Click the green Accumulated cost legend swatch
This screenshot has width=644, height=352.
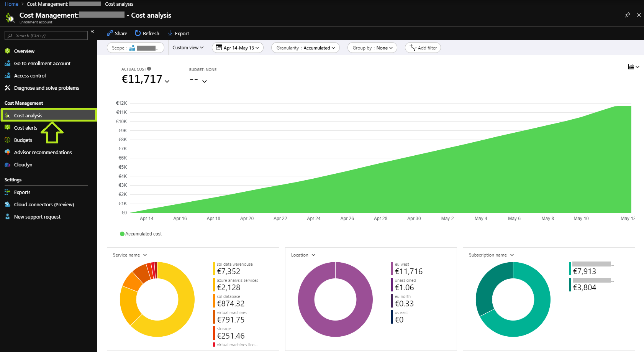pyautogui.click(x=122, y=234)
